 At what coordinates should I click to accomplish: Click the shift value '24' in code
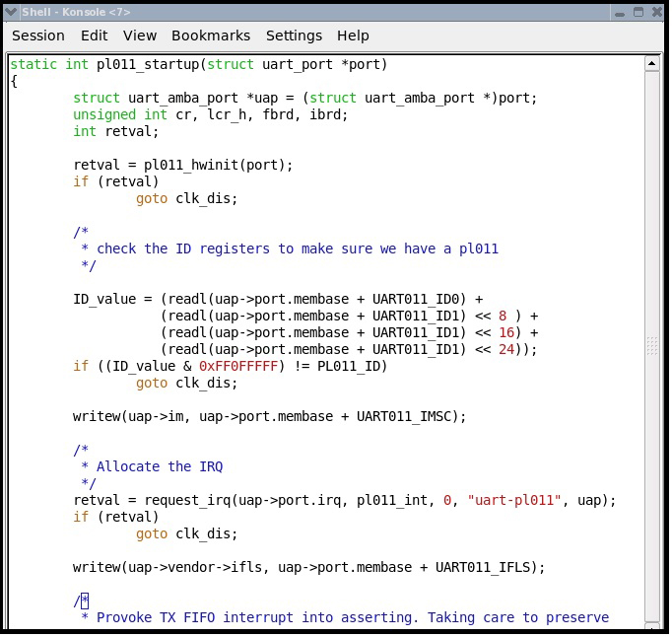[x=506, y=349]
